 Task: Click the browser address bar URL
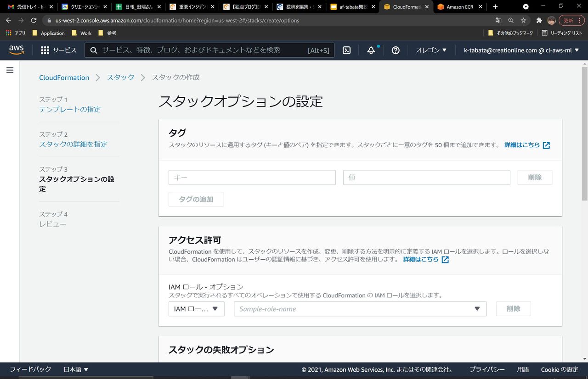(x=177, y=20)
